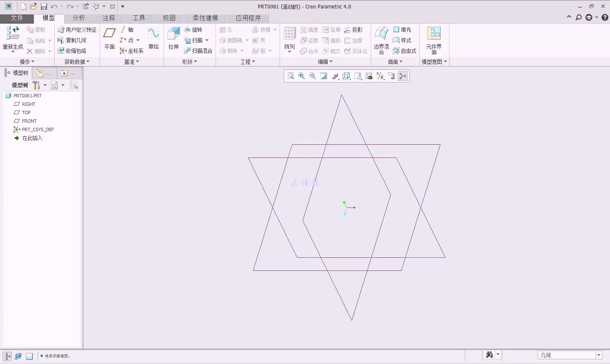Open the saved views cube icon

click(x=346, y=76)
